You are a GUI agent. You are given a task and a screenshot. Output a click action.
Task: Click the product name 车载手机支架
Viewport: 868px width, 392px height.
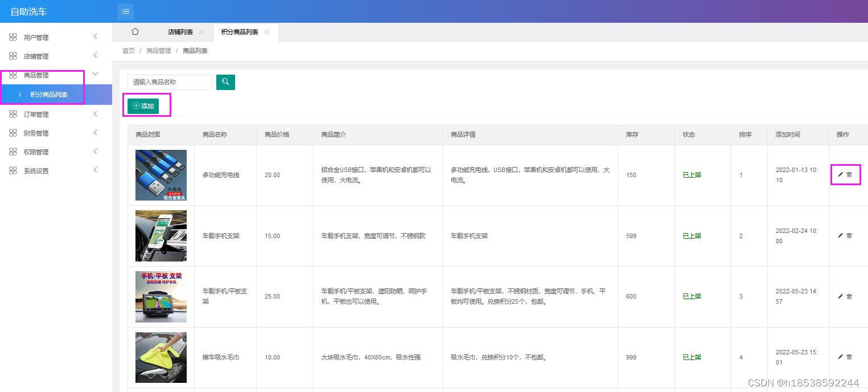pos(221,236)
